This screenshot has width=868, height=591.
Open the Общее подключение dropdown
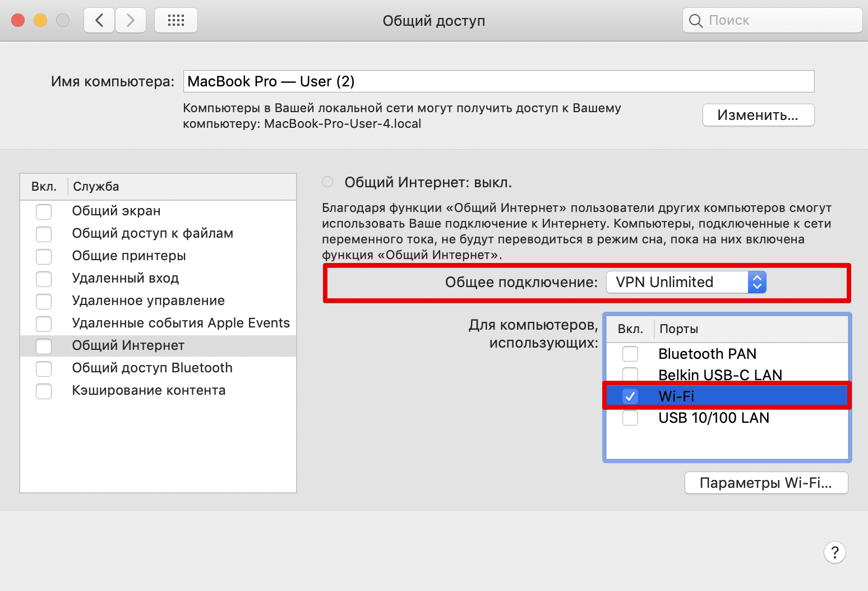coord(757,282)
